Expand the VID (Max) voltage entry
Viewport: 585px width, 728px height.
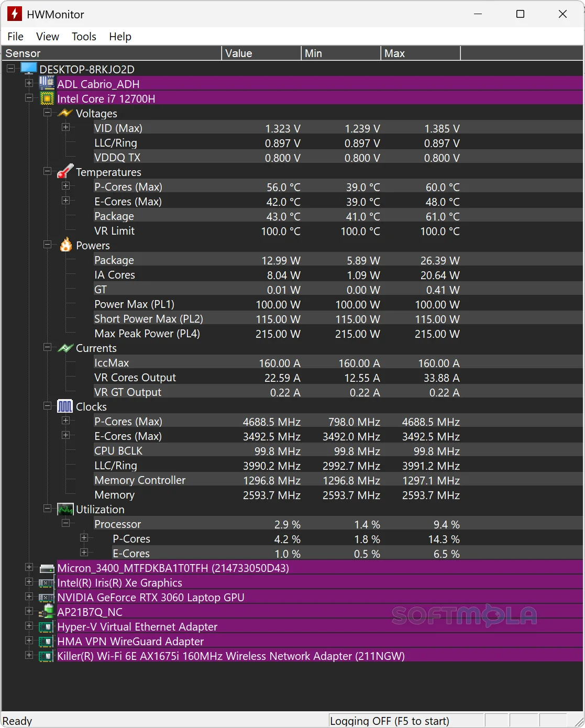pyautogui.click(x=65, y=127)
